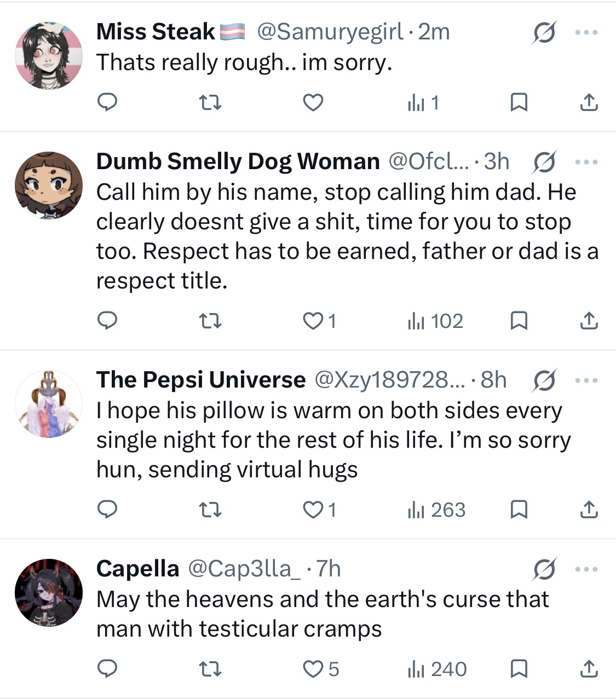Retweet The Pepsi Universe's reply
The width and height of the screenshot is (616, 699).
coord(209,510)
